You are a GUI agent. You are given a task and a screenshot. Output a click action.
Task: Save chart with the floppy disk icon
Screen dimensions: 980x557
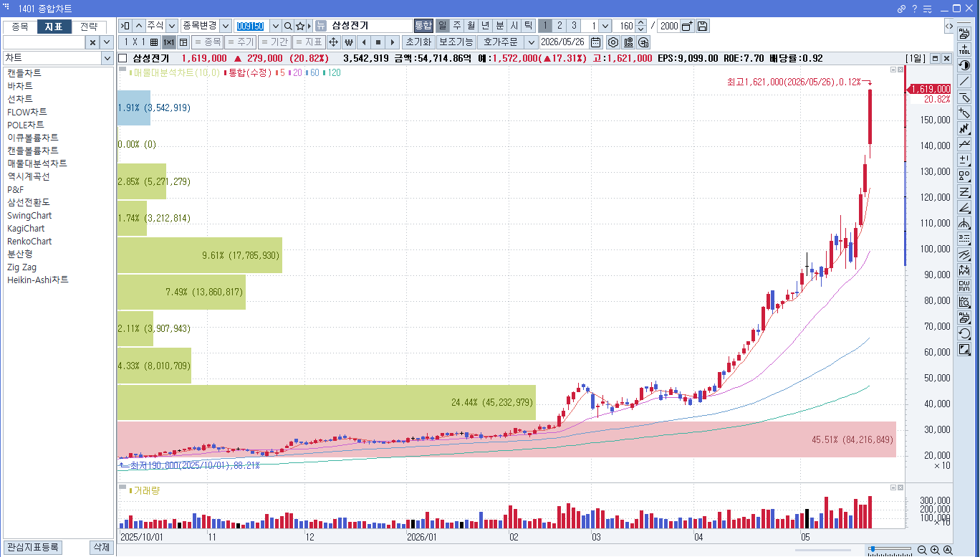coord(703,26)
